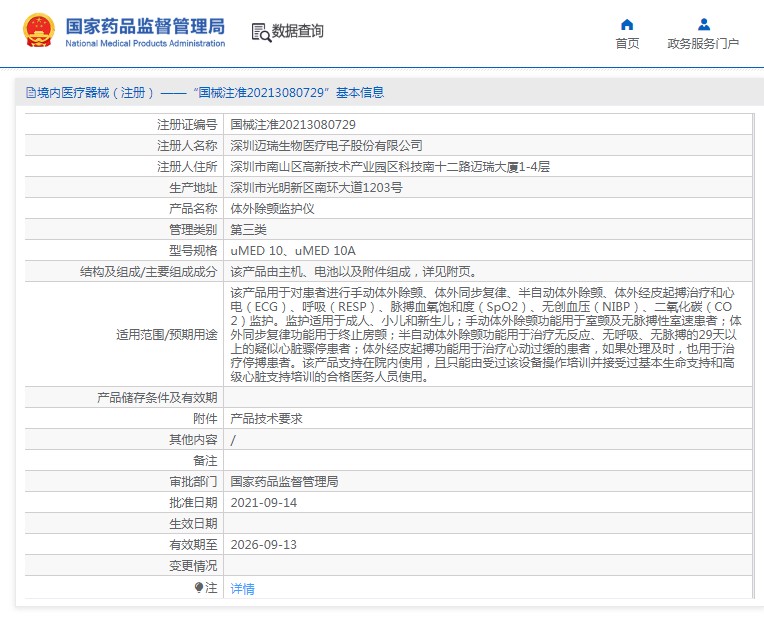
Task: Click the document icon before 境内医疗器械
Action: [x=31, y=93]
